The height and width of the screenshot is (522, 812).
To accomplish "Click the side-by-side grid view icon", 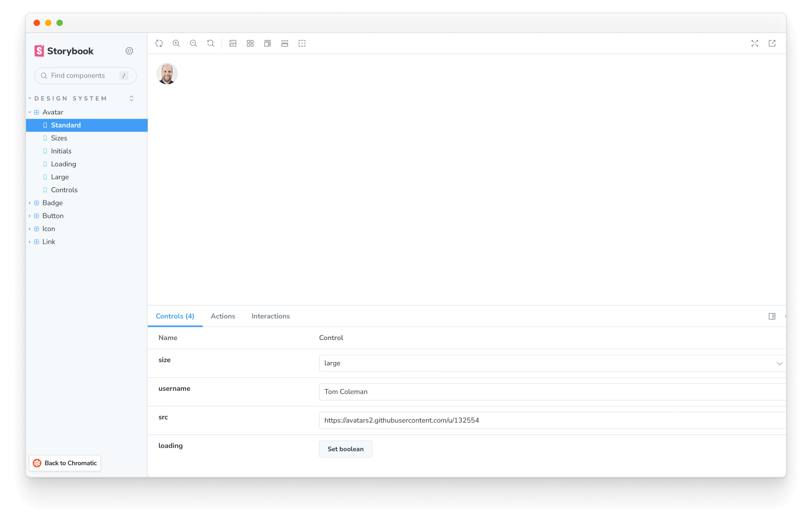I will tap(250, 43).
